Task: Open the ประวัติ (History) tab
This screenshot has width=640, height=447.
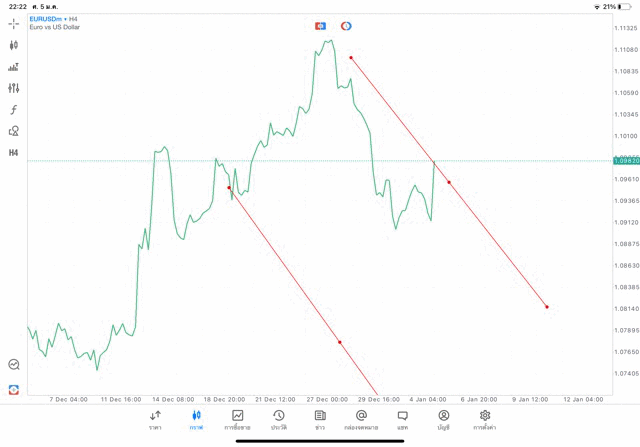Action: (279, 420)
